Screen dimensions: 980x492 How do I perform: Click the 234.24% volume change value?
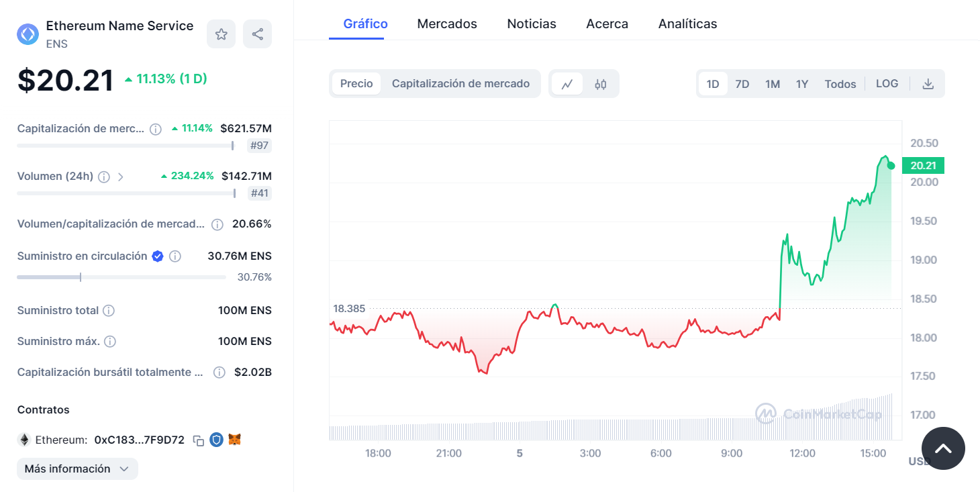point(187,177)
